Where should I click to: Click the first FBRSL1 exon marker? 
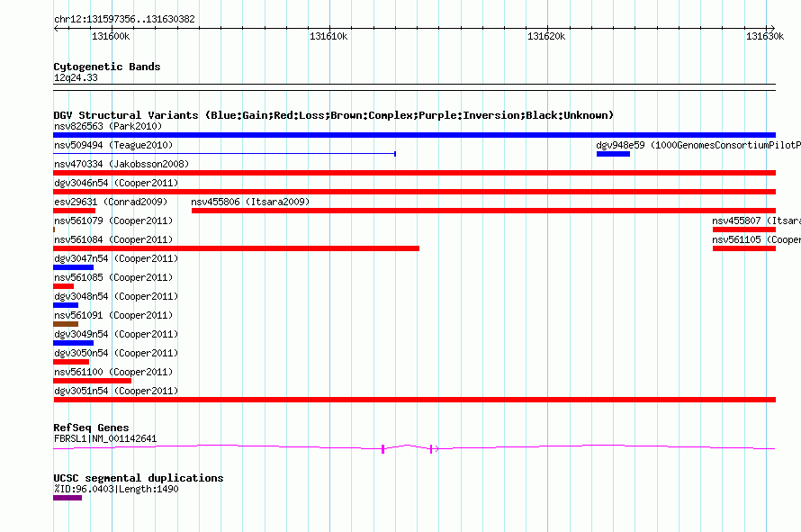tap(382, 449)
